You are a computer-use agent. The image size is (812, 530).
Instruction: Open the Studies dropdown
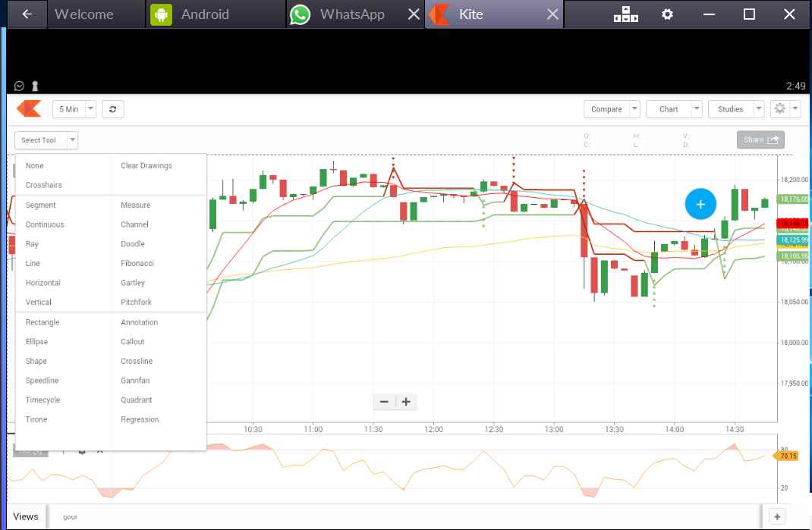coord(736,109)
